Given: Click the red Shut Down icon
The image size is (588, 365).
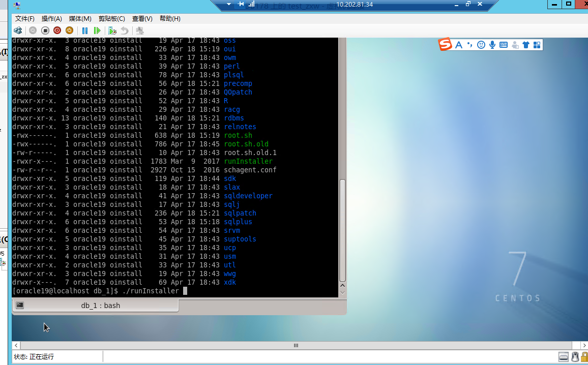Looking at the screenshot, I should coord(57,31).
